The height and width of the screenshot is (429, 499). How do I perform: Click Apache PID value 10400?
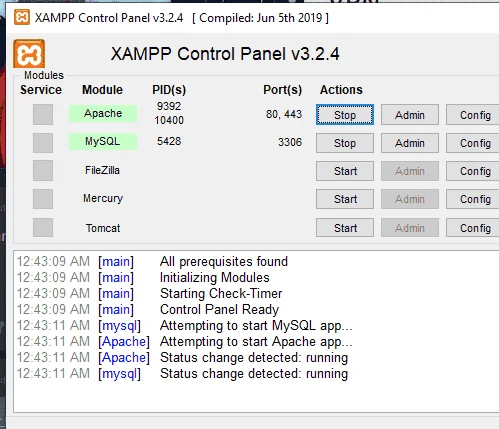point(169,120)
